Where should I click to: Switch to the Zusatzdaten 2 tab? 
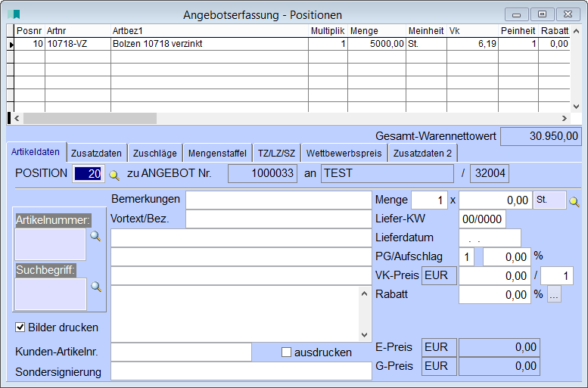pyautogui.click(x=422, y=153)
